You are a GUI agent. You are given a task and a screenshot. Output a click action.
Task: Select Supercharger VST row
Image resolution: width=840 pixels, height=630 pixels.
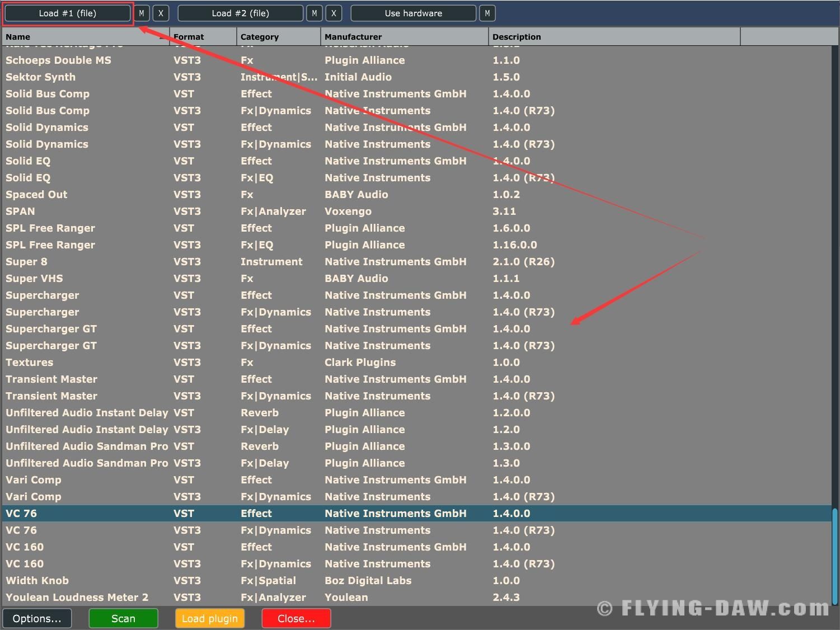click(x=416, y=295)
